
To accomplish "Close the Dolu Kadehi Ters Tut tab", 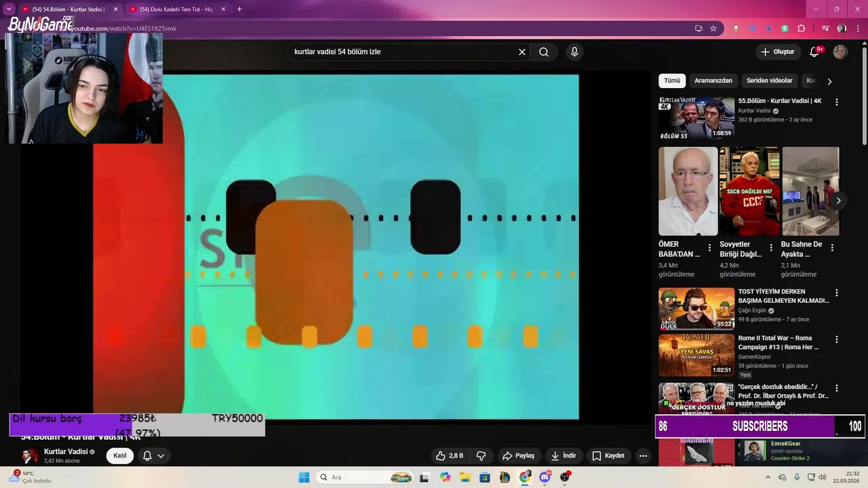I will click(223, 9).
